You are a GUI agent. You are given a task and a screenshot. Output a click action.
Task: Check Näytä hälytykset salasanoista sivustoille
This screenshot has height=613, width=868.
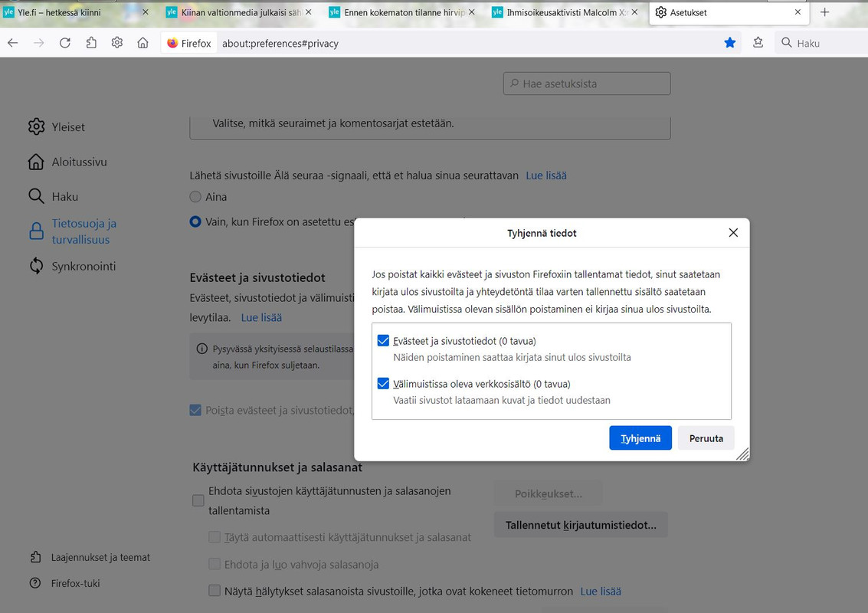point(215,591)
